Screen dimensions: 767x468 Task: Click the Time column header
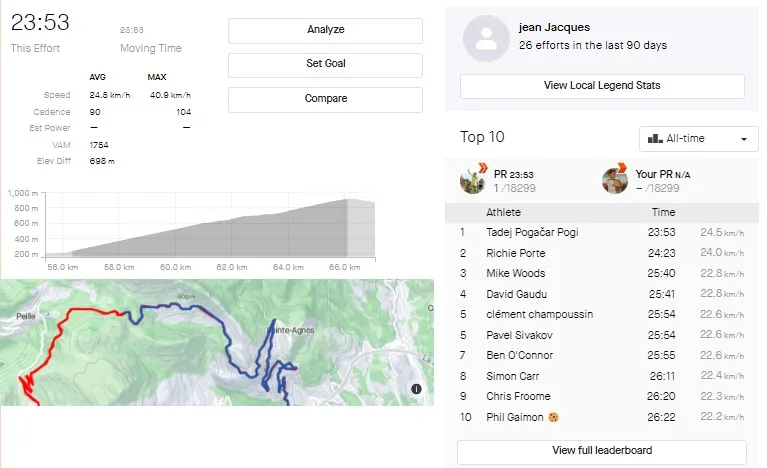[663, 212]
